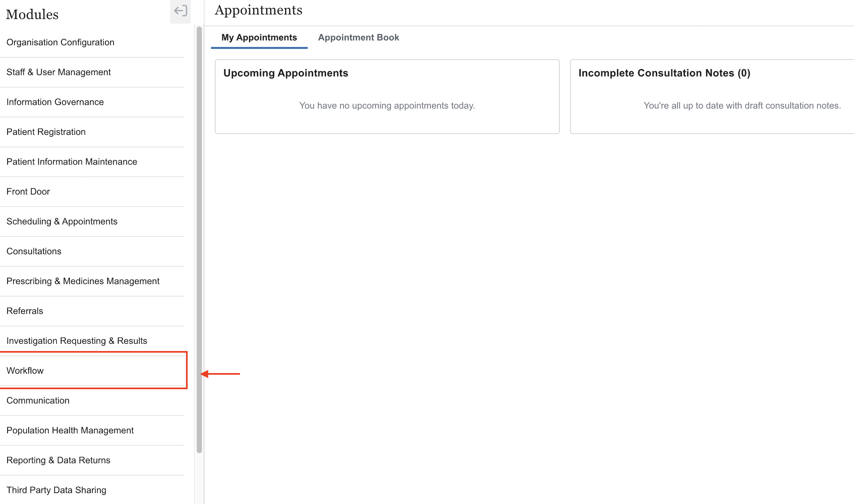Open Prescribing & Medicines Management module
This screenshot has width=854, height=504.
coord(83,282)
